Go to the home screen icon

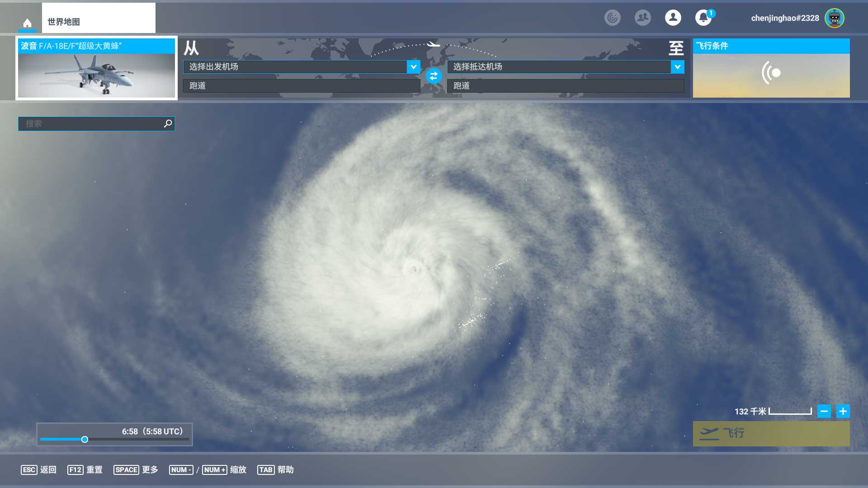coord(27,23)
